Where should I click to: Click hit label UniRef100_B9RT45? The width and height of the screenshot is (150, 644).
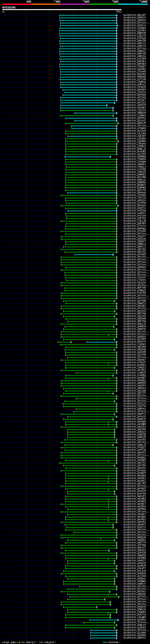point(135,54)
